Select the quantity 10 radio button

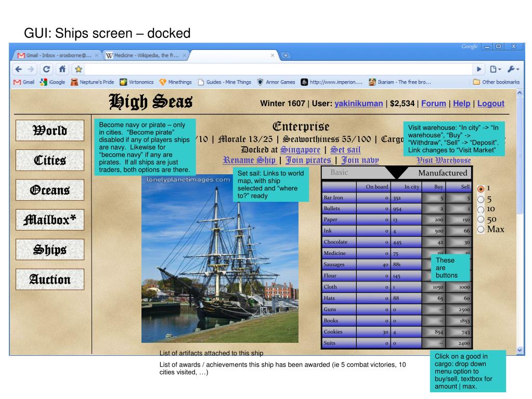(481, 209)
